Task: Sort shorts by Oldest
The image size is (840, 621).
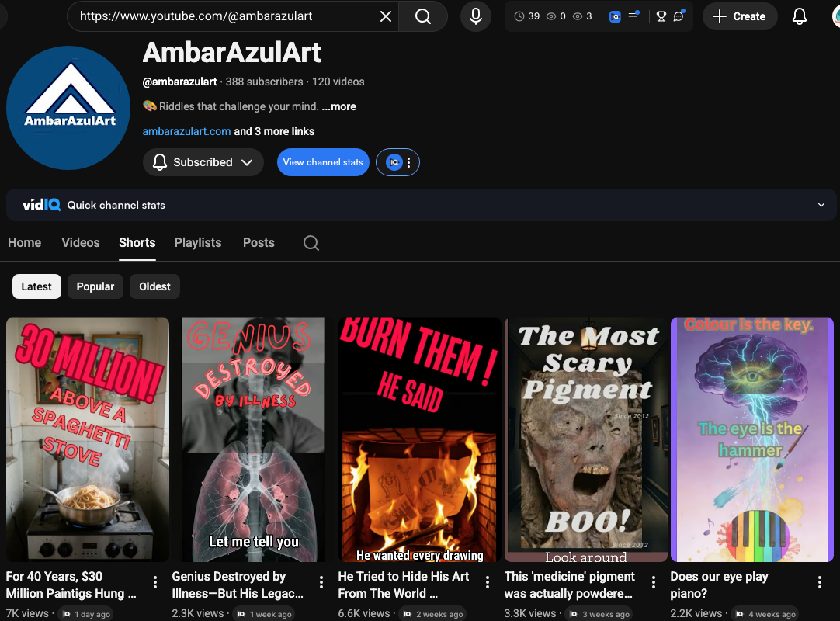Action: coord(154,286)
